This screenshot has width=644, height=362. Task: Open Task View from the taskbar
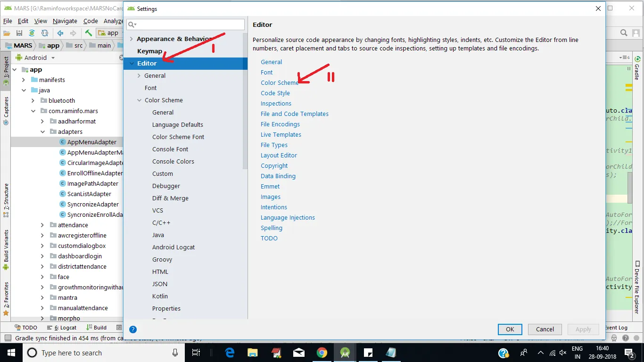coord(196,353)
